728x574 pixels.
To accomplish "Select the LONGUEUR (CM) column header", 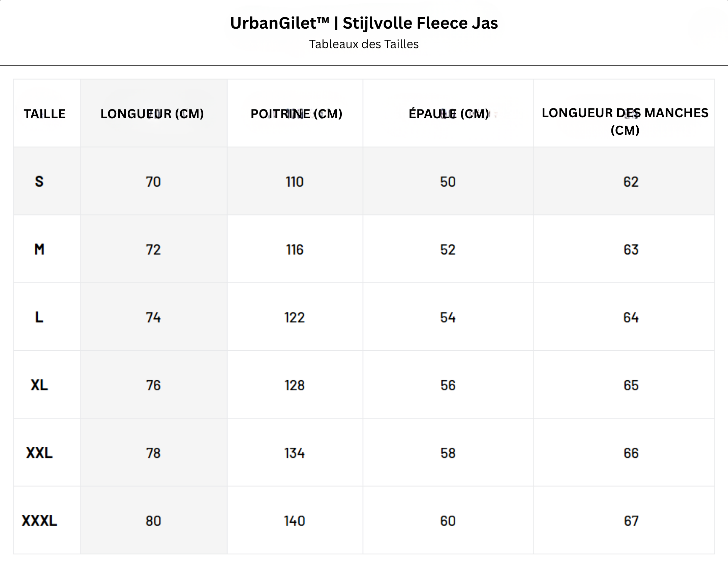I will tap(152, 114).
